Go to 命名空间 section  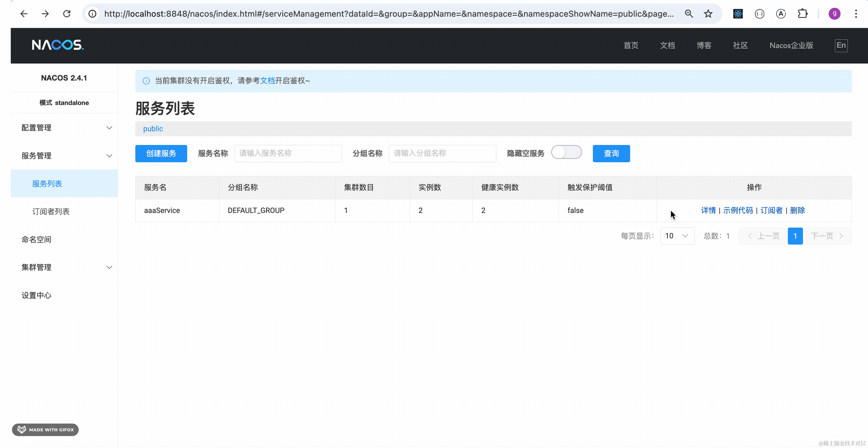(x=36, y=239)
